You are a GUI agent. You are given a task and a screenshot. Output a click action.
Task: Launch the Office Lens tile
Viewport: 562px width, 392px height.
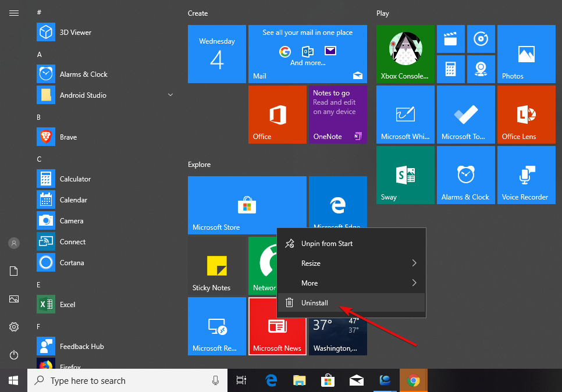pyautogui.click(x=525, y=114)
